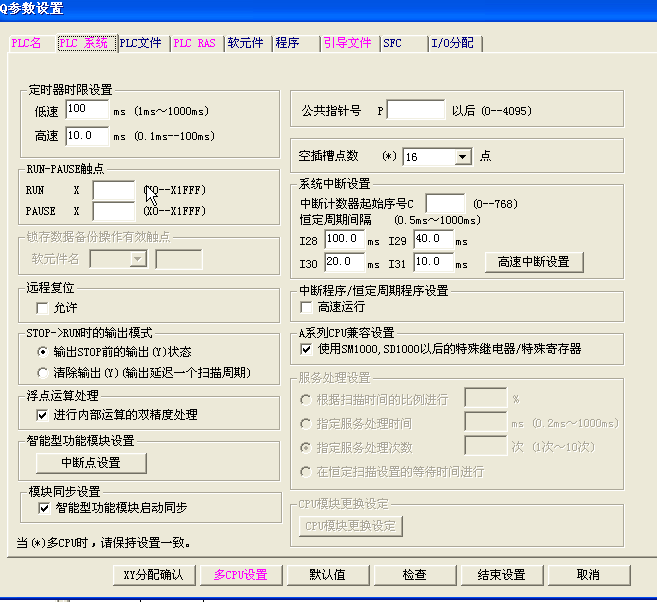Toggle 智能型功能模块启动同步 checkbox
Screen dimensions: 657x602
tap(42, 508)
